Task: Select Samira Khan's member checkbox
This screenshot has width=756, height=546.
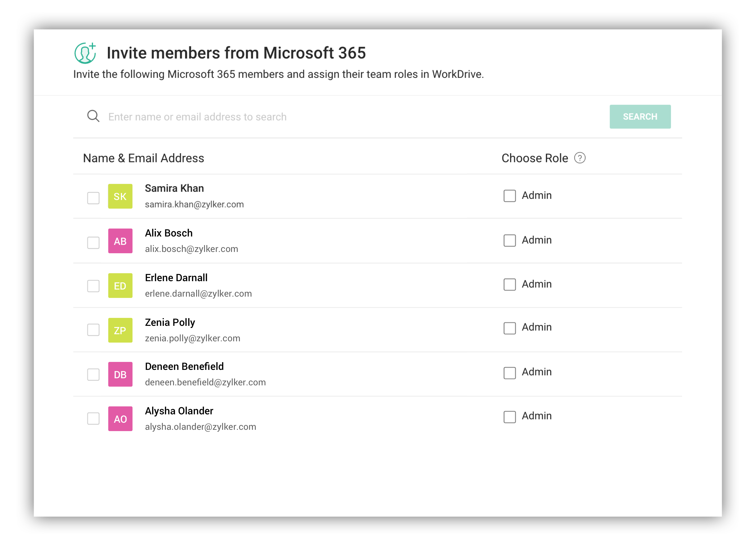Action: (93, 198)
